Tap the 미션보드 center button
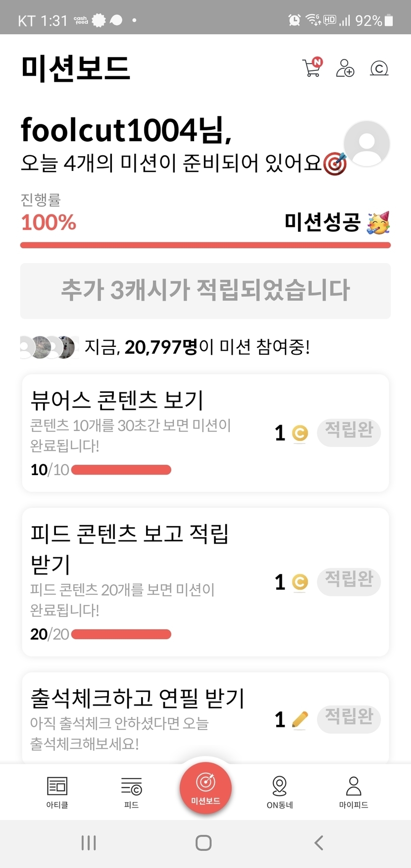 tap(205, 788)
